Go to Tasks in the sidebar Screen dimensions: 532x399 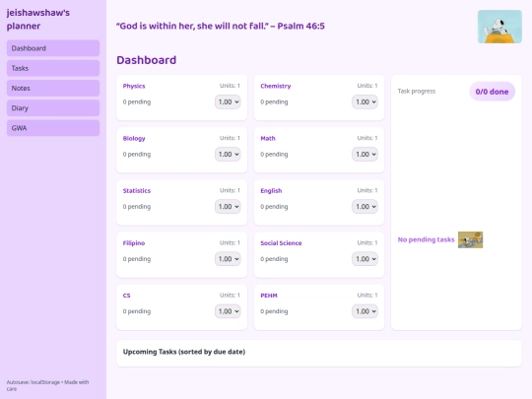tap(53, 68)
